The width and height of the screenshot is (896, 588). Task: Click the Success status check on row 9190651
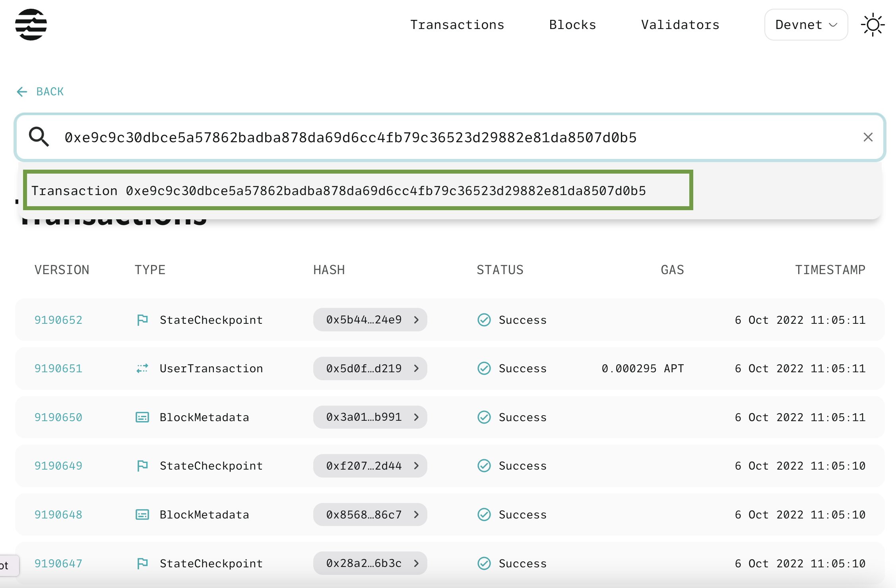[x=484, y=368]
